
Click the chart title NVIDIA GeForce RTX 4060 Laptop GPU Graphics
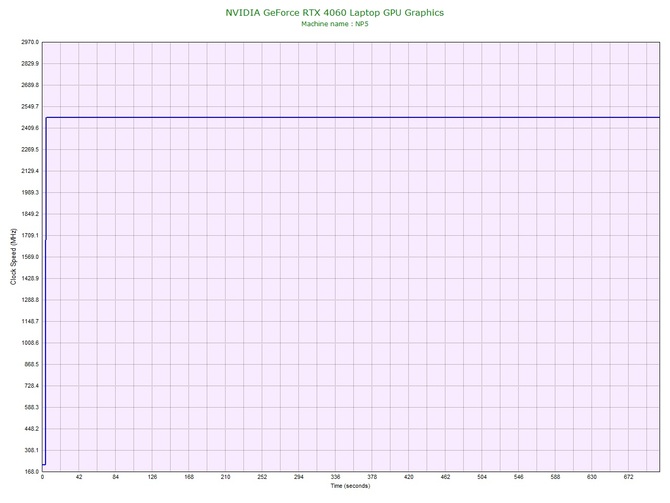pyautogui.click(x=335, y=12)
